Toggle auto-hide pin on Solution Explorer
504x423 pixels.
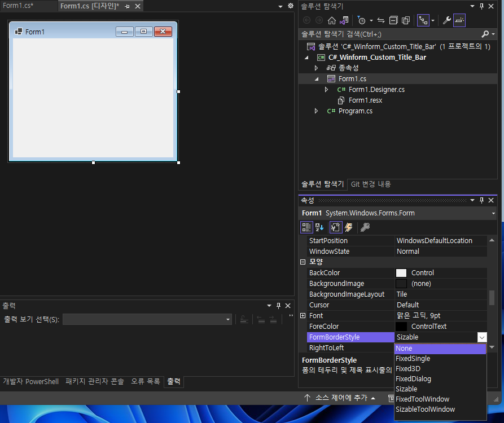point(481,6)
